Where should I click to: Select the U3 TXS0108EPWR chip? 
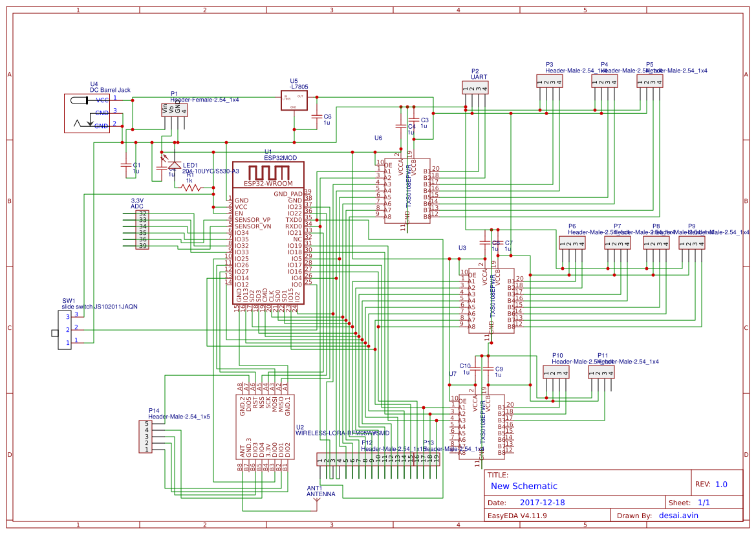pyautogui.click(x=491, y=301)
